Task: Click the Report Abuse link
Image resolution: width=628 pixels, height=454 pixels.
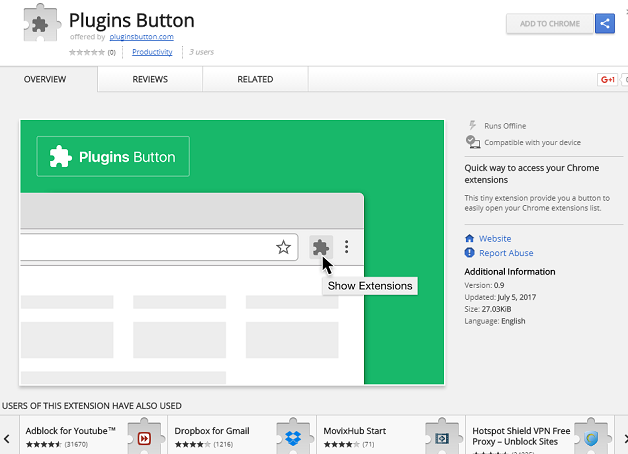Action: coord(505,254)
